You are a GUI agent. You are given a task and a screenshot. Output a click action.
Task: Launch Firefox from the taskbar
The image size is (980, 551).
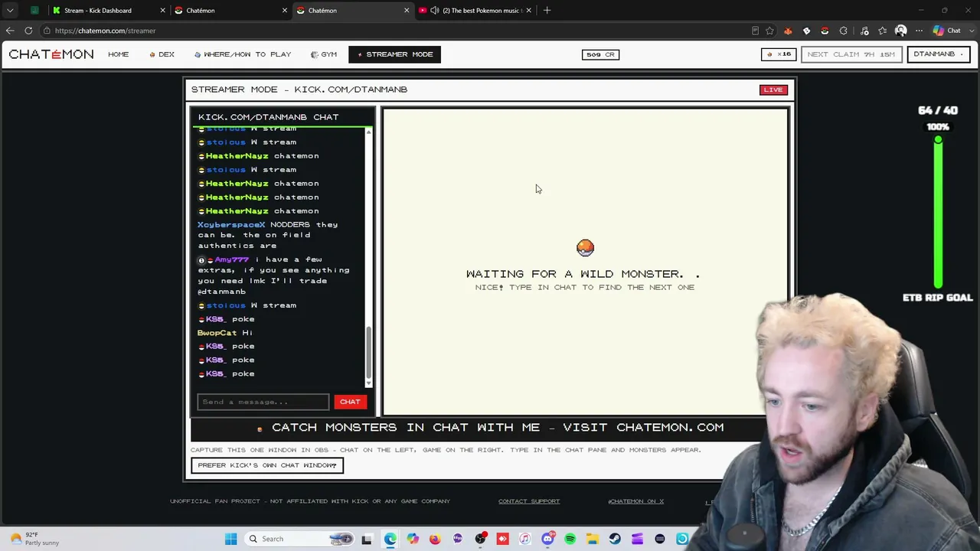click(435, 539)
